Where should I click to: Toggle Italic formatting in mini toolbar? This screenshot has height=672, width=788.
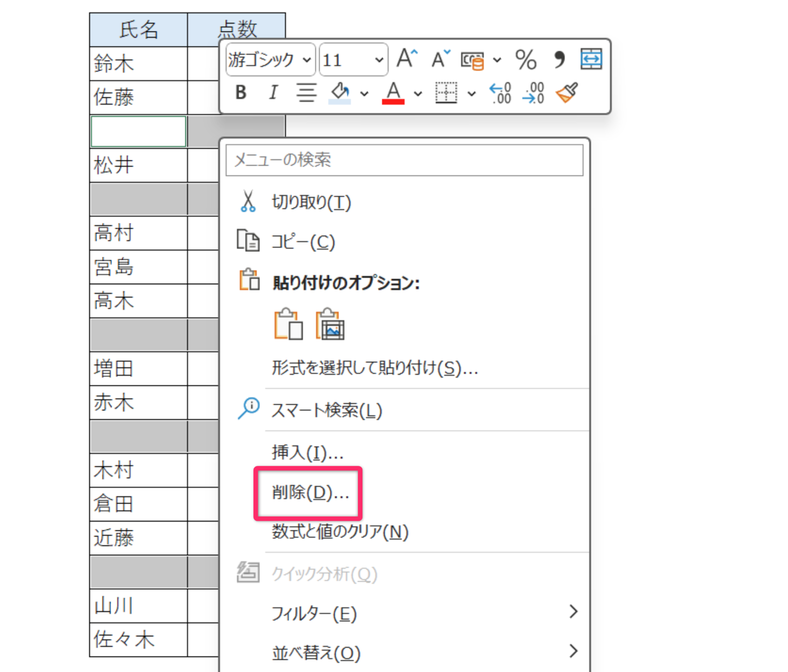point(273,92)
